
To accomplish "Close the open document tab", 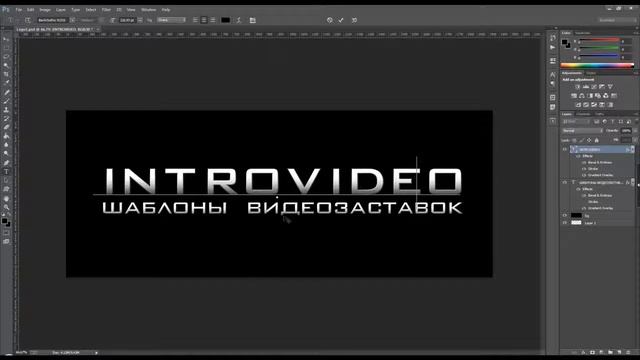I will pyautogui.click(x=98, y=29).
